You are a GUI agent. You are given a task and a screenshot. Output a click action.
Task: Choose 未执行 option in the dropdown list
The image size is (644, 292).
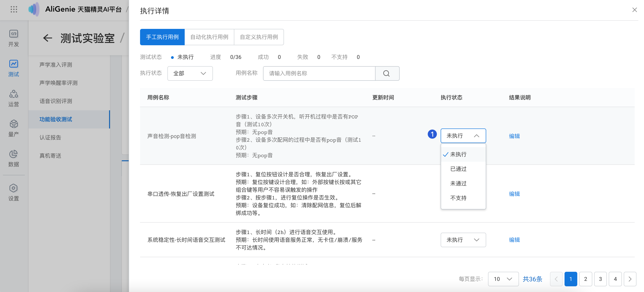463,154
